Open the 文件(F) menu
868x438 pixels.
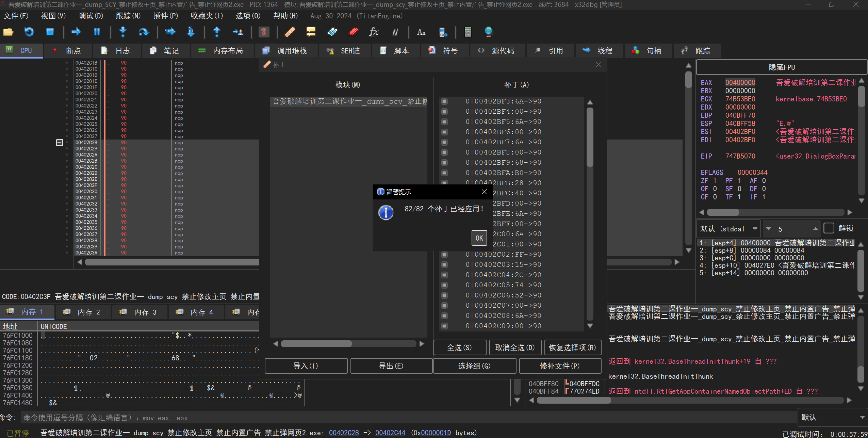tap(16, 16)
